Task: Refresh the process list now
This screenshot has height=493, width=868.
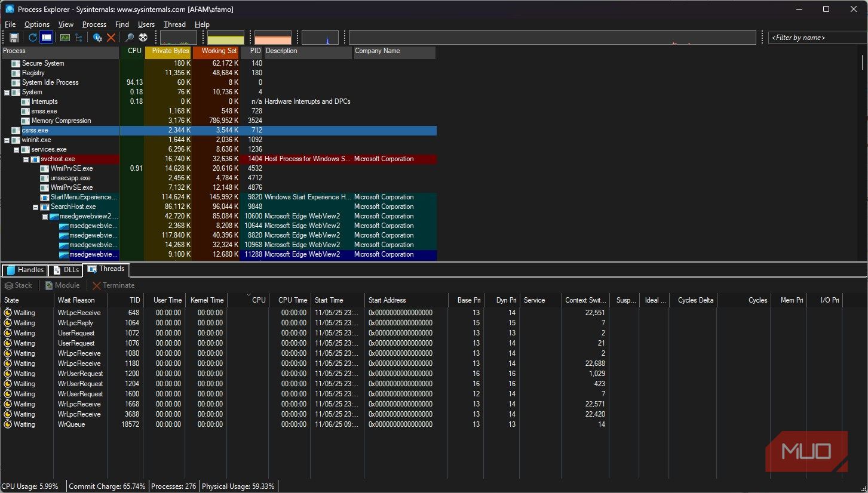Action: pyautogui.click(x=33, y=38)
